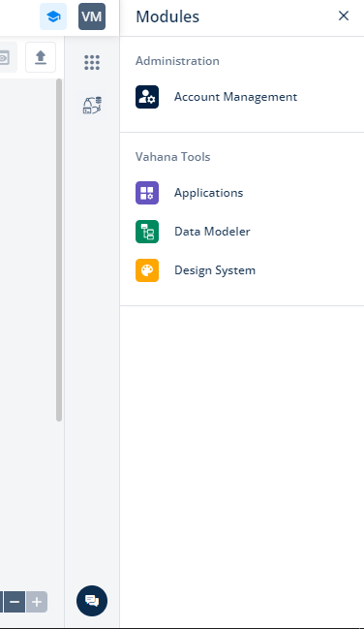
Task: Click the upload arrow toolbar button
Action: coord(41,57)
